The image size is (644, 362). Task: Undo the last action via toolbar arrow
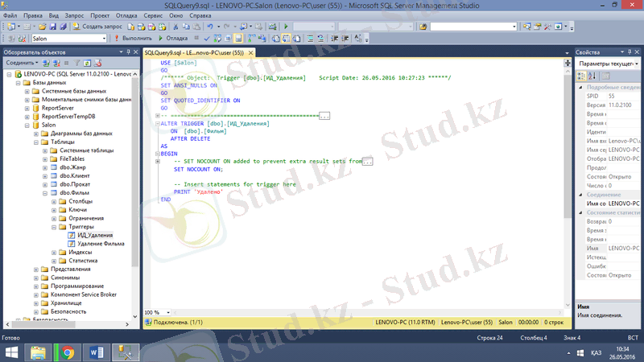click(210, 27)
